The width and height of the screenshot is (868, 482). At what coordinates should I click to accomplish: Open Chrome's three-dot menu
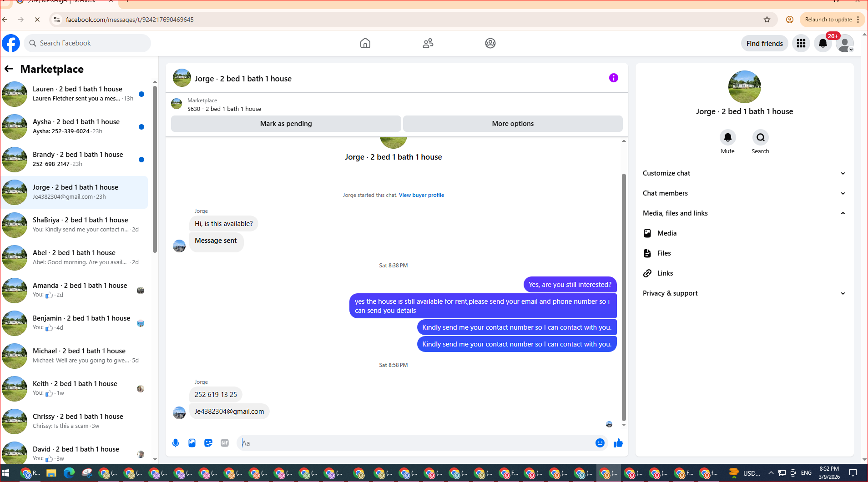pos(858,20)
